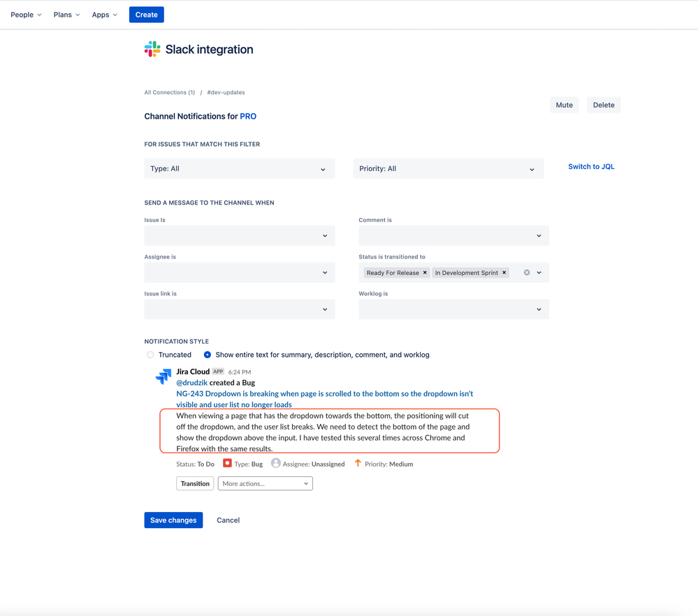Click the red Bug type icon
The width and height of the screenshot is (698, 616).
click(x=227, y=463)
